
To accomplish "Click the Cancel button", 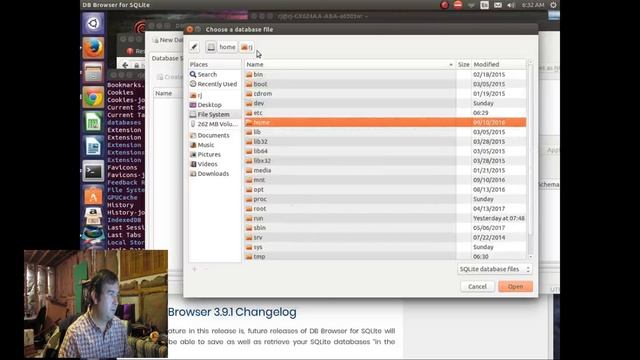I will (x=477, y=287).
